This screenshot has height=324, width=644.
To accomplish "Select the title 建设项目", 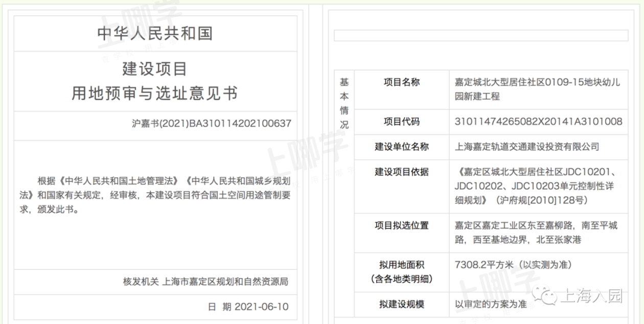I will click(155, 68).
